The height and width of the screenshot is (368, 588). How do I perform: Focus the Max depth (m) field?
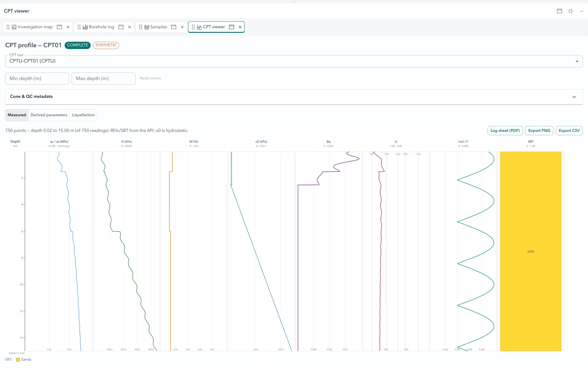(x=104, y=79)
